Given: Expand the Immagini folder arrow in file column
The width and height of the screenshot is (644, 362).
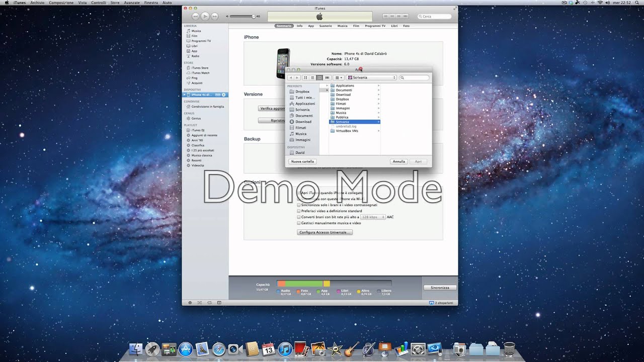Looking at the screenshot, I should tap(378, 109).
